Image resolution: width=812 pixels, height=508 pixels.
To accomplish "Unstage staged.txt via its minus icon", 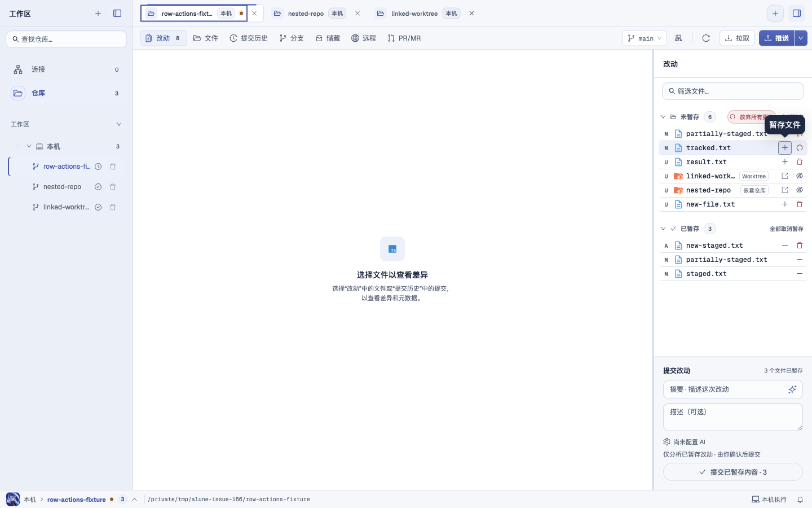I will 800,274.
